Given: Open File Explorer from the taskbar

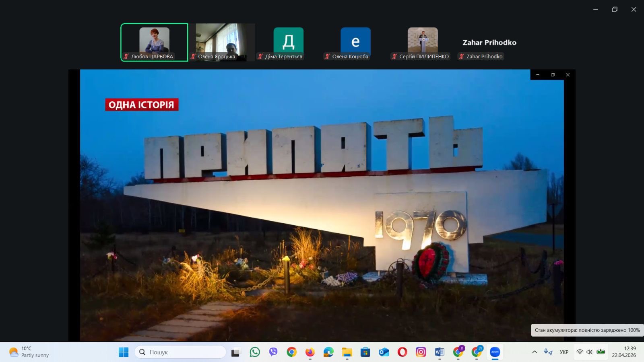Looking at the screenshot, I should tap(347, 352).
